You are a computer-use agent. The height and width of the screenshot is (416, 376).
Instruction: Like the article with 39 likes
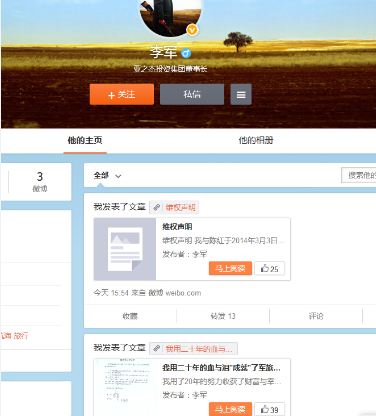click(270, 409)
